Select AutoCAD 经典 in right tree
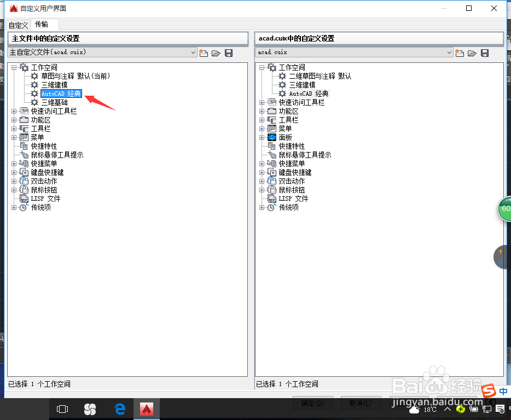Screen dimensions: 511x420 309,94
